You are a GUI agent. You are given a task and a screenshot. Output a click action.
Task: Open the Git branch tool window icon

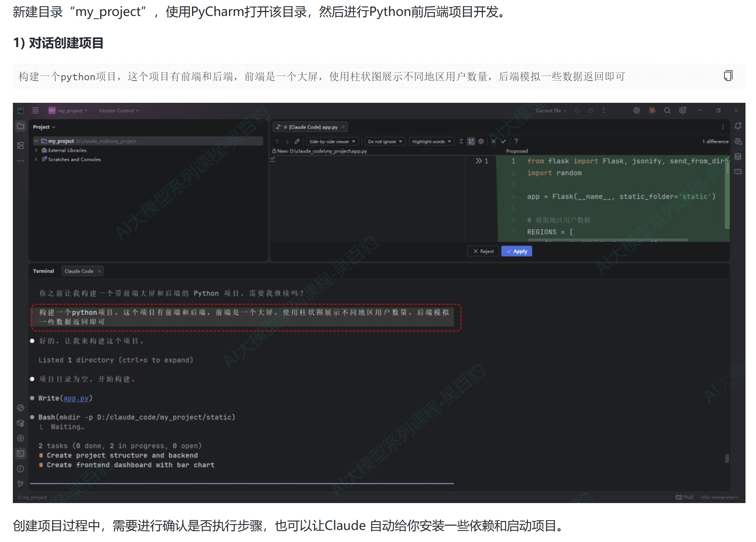click(21, 484)
